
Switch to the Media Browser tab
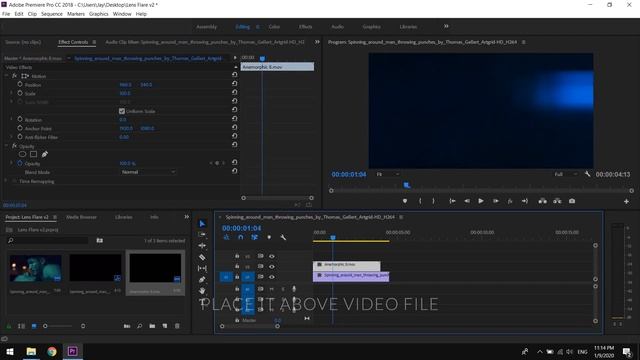point(82,217)
